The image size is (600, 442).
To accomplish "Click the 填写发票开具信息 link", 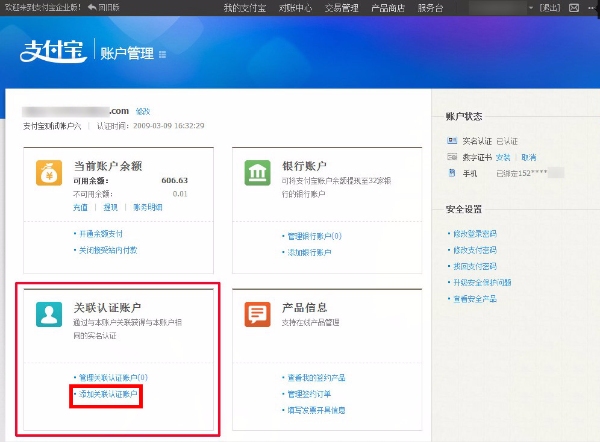I will (x=316, y=410).
